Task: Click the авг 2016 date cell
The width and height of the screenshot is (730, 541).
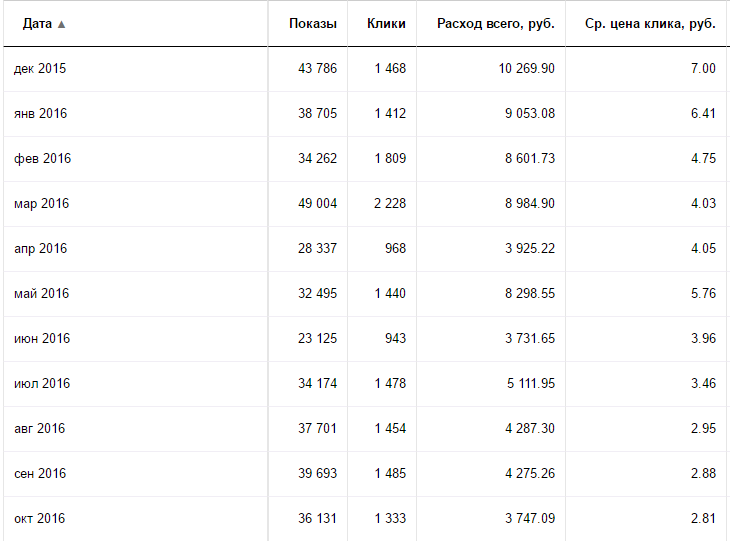Action: (x=40, y=428)
